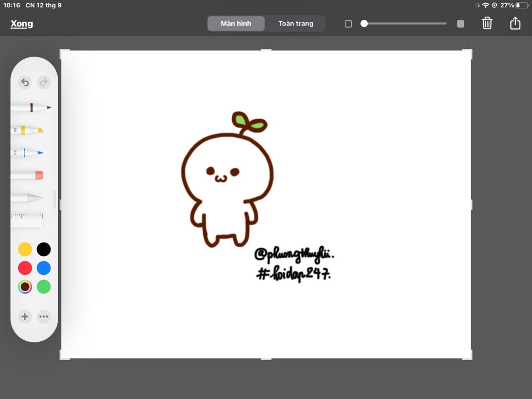
Task: Tap the #hoidap247 handwritten text
Action: [x=294, y=273]
